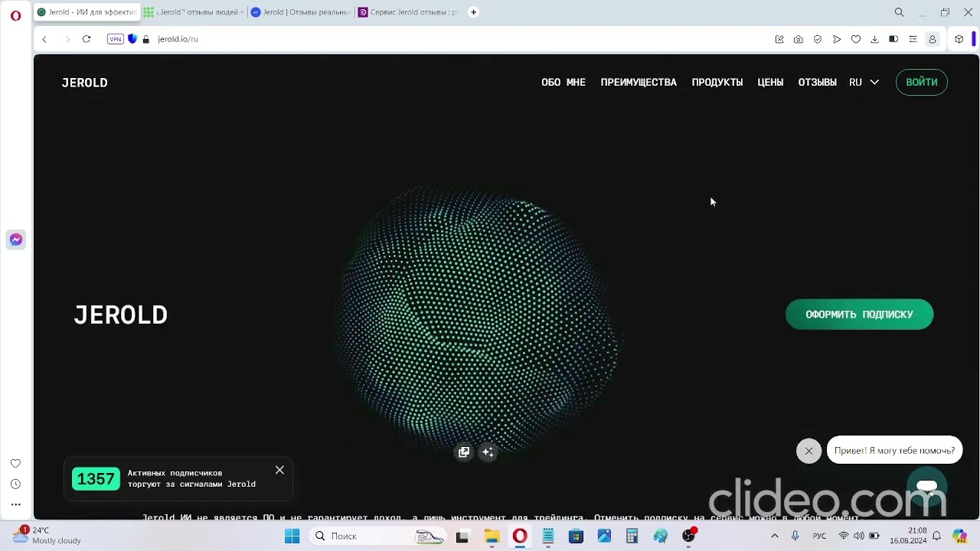Open the ad blocker shield icon
Viewport: 980px width, 551px height.
[x=818, y=39]
